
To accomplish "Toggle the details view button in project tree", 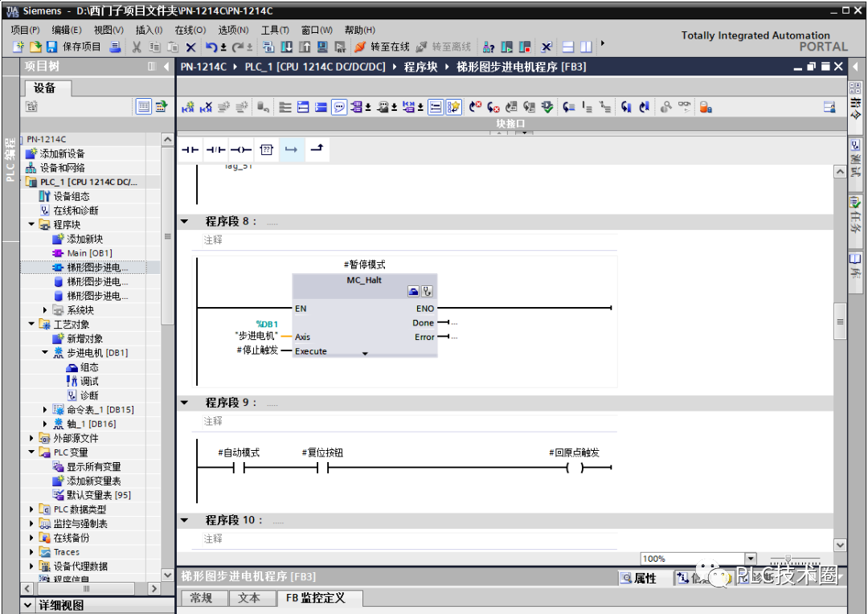I will pos(143,106).
